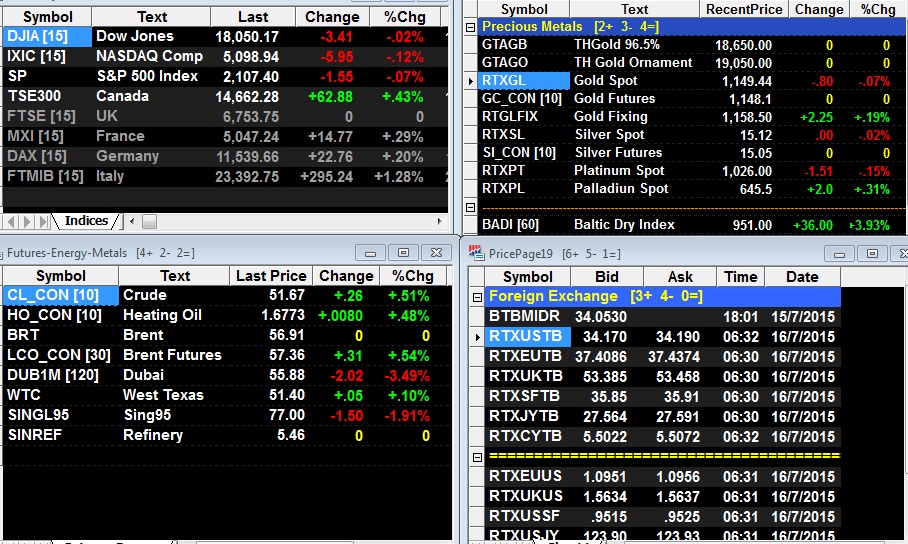The height and width of the screenshot is (544, 908).
Task: Click the RTXUSTB row marker arrow
Action: [x=478, y=337]
